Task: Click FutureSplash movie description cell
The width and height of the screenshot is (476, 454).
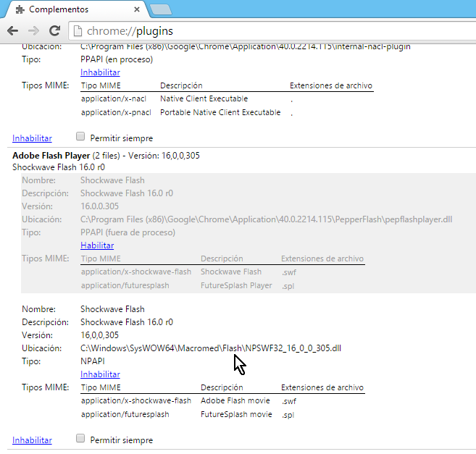Action: point(236,414)
